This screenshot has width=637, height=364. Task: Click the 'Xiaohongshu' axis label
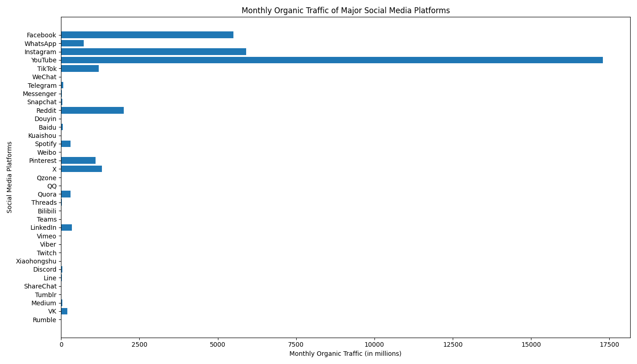pos(36,261)
